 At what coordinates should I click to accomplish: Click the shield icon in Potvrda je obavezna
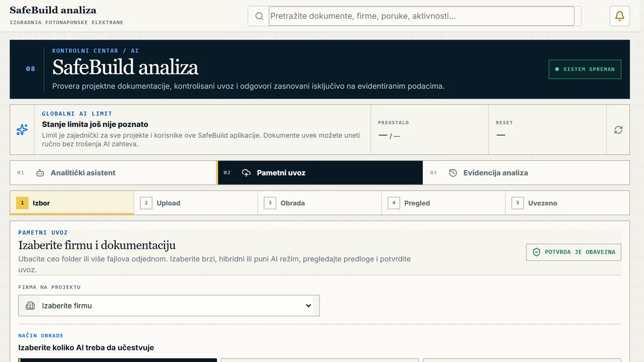(536, 252)
